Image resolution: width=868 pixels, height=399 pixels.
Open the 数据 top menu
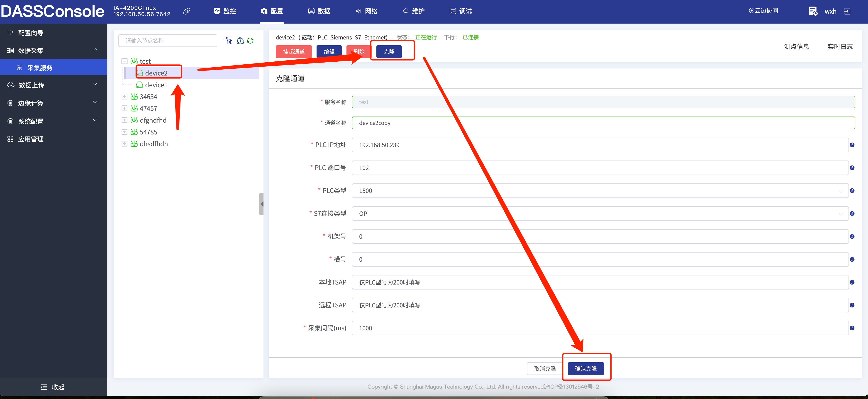click(x=319, y=11)
